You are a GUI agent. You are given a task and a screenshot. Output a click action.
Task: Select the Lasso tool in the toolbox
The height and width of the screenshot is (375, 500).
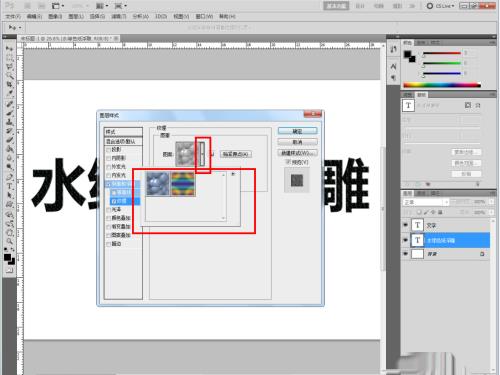pos(9,66)
